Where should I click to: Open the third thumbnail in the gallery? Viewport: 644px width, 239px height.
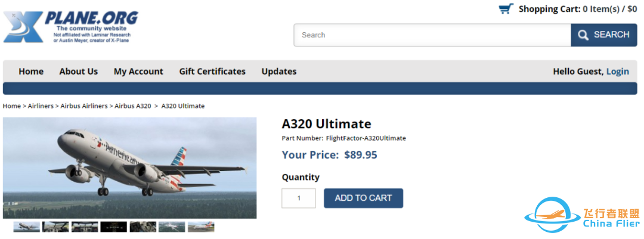pyautogui.click(x=85, y=227)
